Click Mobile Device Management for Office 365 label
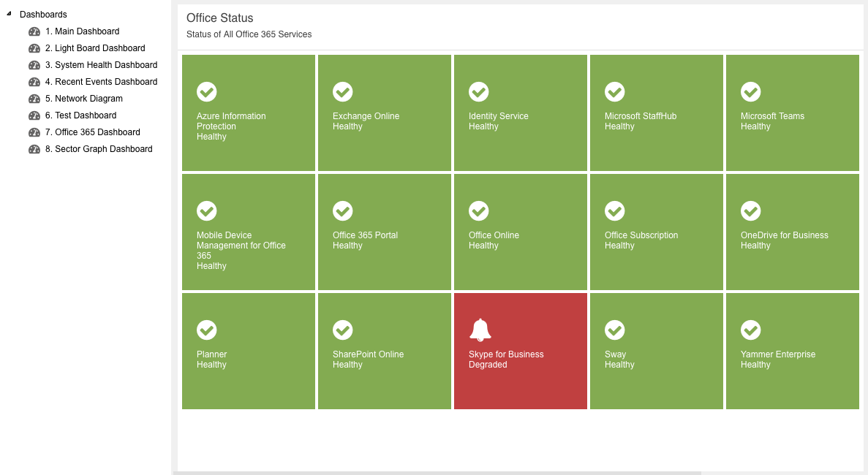Image resolution: width=868 pixels, height=475 pixels. [x=241, y=246]
